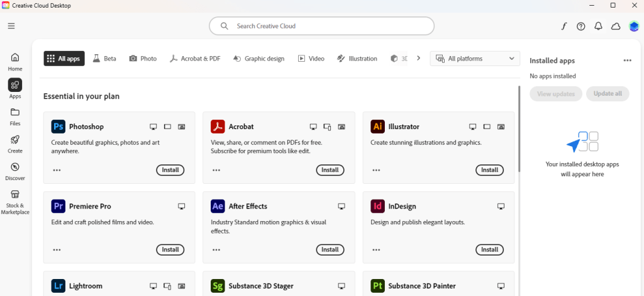644x296 pixels.
Task: Select Apps in the left sidebar
Action: coord(15,89)
